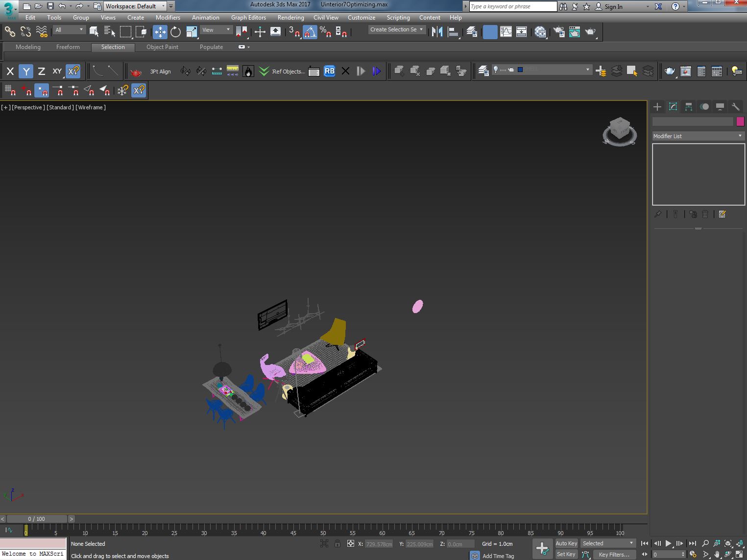Viewport: 747px width, 560px height.
Task: Expand the Modifier List dropdown
Action: (699, 136)
